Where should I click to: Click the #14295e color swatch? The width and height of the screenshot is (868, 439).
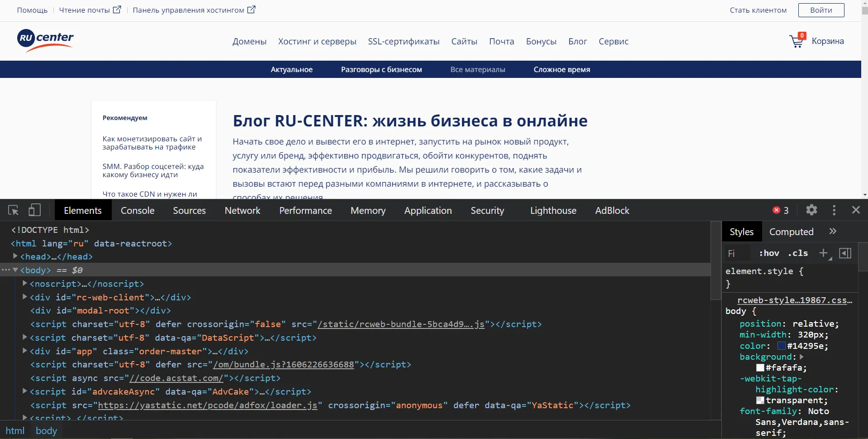[781, 346]
